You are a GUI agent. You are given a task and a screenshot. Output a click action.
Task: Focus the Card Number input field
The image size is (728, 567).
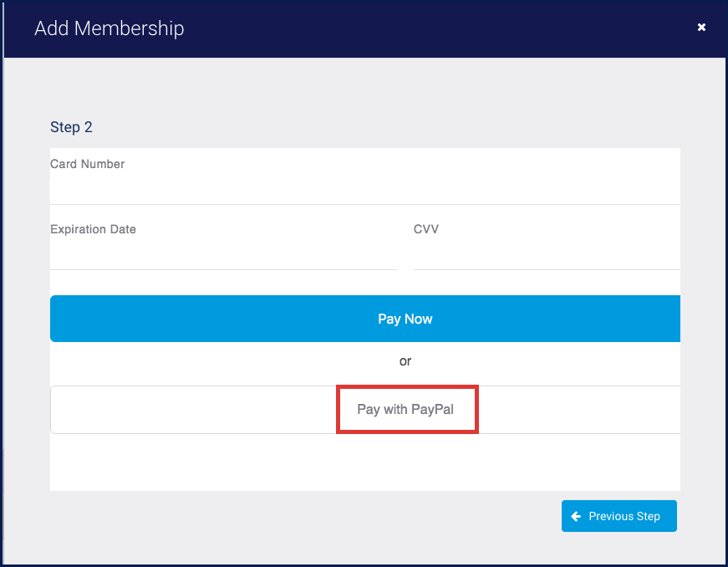(x=365, y=188)
